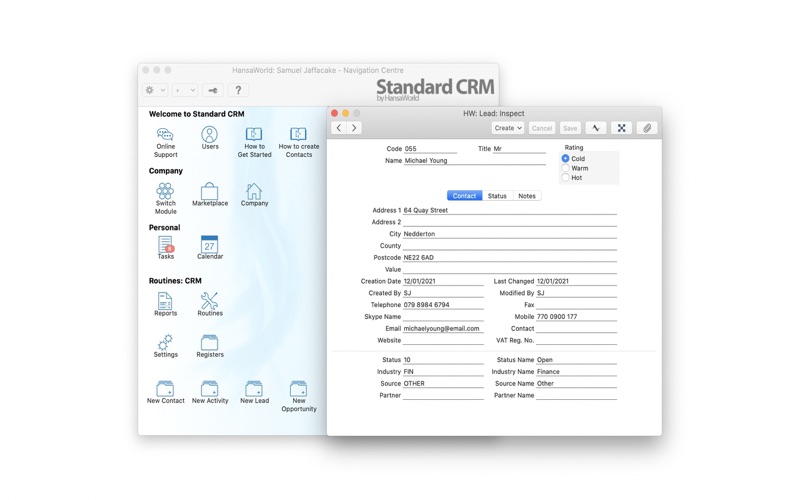Click the Cancel button
Screen dimensions: 800x500
[542, 128]
